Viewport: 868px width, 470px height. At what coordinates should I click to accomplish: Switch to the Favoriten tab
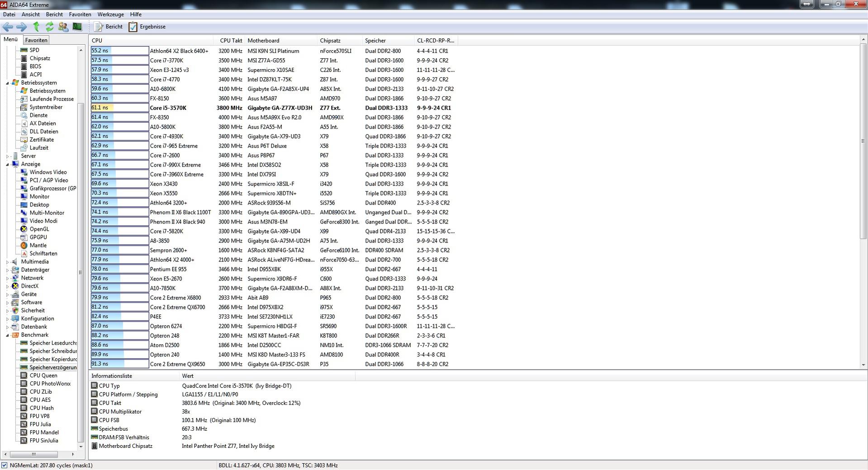[36, 40]
